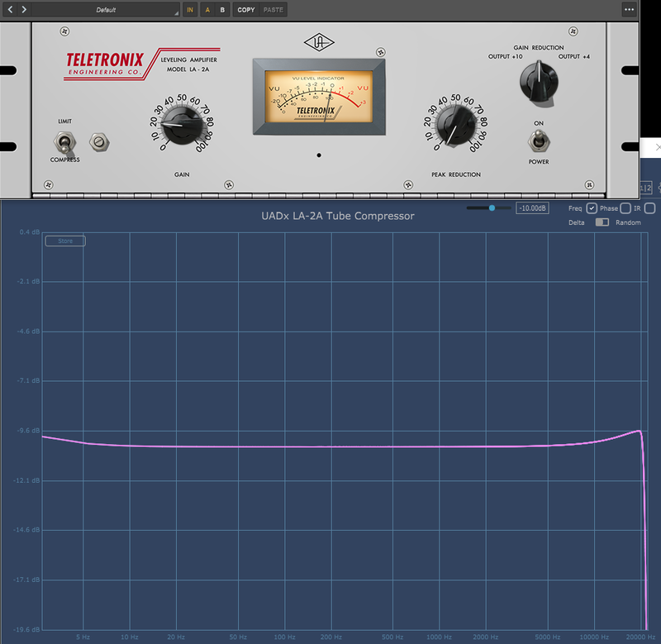Open the Default preset dropdown
Image resolution: width=661 pixels, height=644 pixels.
tap(106, 10)
